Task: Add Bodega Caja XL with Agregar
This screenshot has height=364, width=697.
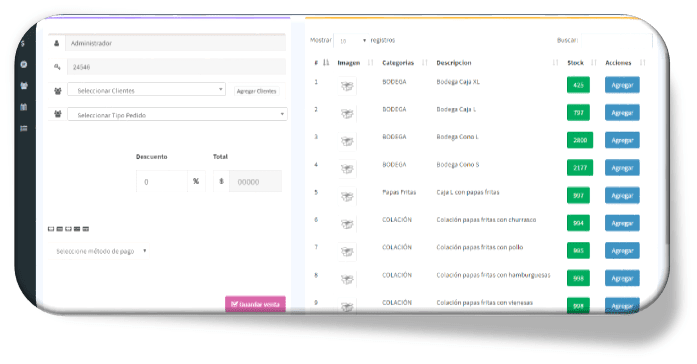Action: 622,85
